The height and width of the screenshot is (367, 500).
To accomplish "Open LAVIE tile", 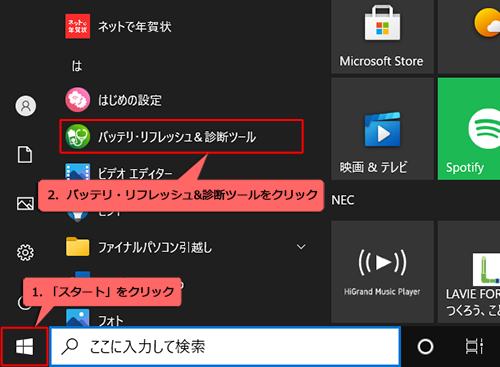I will tap(469, 272).
